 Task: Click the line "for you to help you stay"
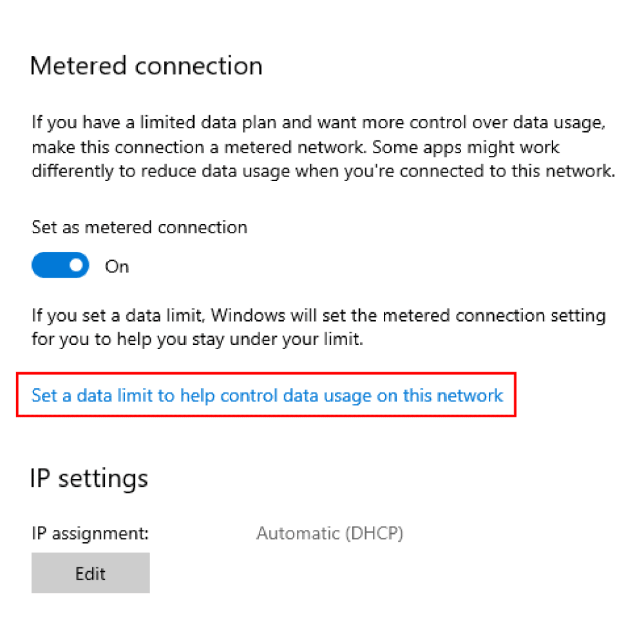198,339
